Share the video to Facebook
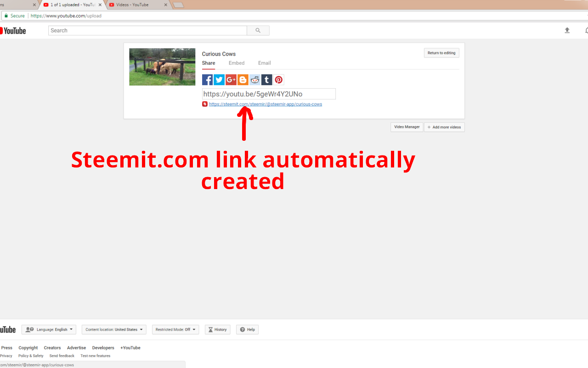Screen dimensions: 588x368 [x=207, y=79]
